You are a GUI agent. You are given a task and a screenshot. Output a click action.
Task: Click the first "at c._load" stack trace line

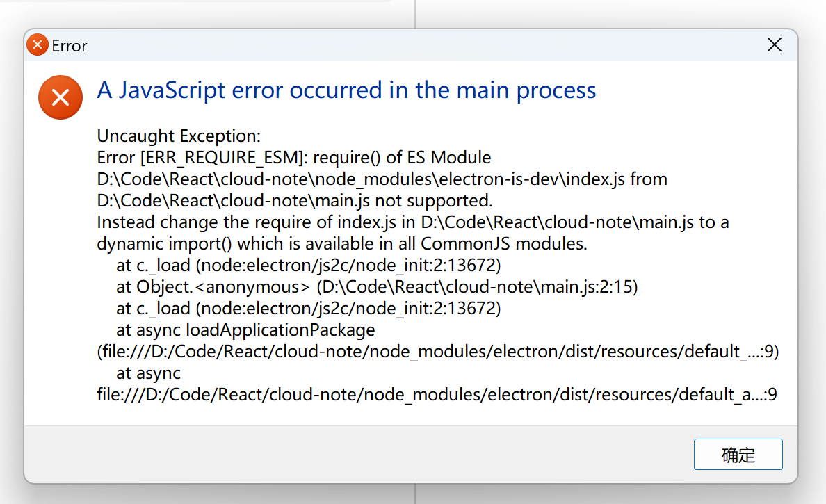[308, 266]
